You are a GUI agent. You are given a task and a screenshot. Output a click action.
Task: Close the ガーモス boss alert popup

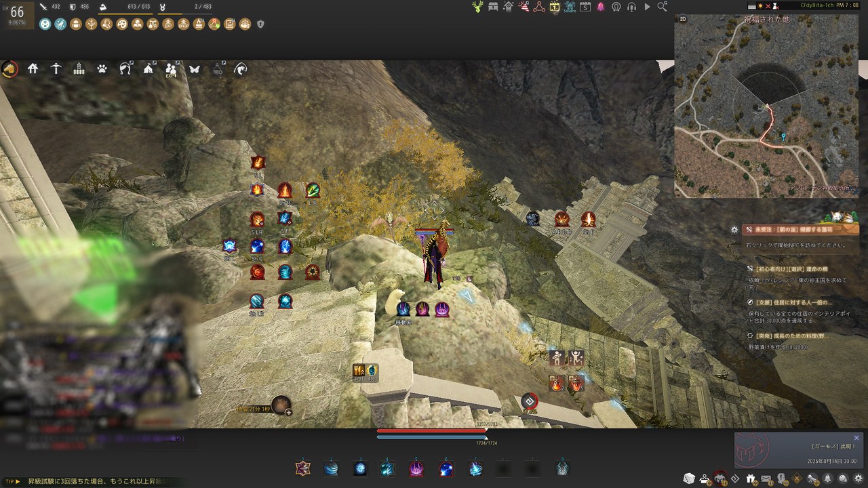point(856,438)
